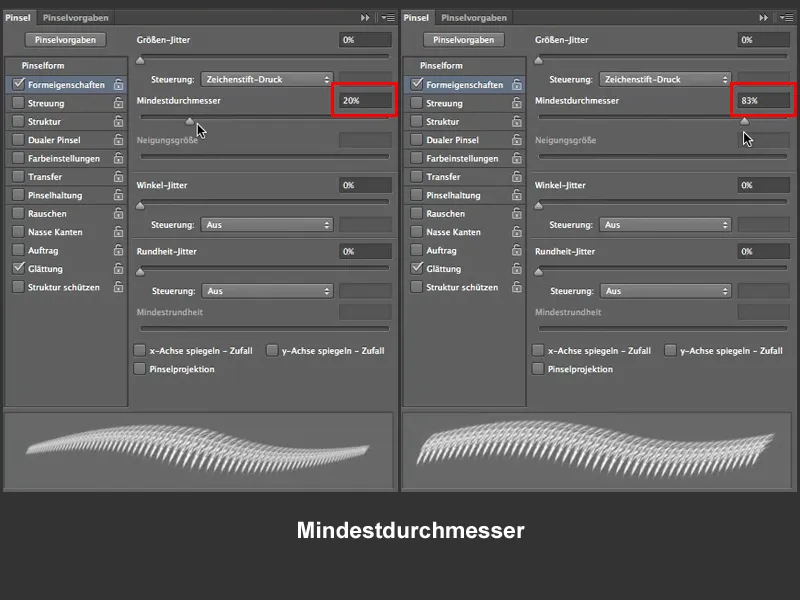The width and height of the screenshot is (800, 600).
Task: Collapse left panel with double-arrow icon
Action: pyautogui.click(x=365, y=17)
